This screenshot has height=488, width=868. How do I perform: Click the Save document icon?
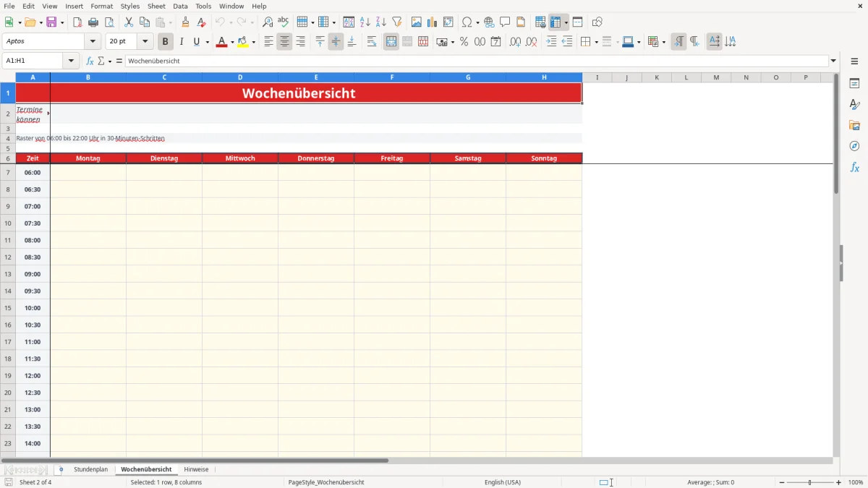[51, 22]
